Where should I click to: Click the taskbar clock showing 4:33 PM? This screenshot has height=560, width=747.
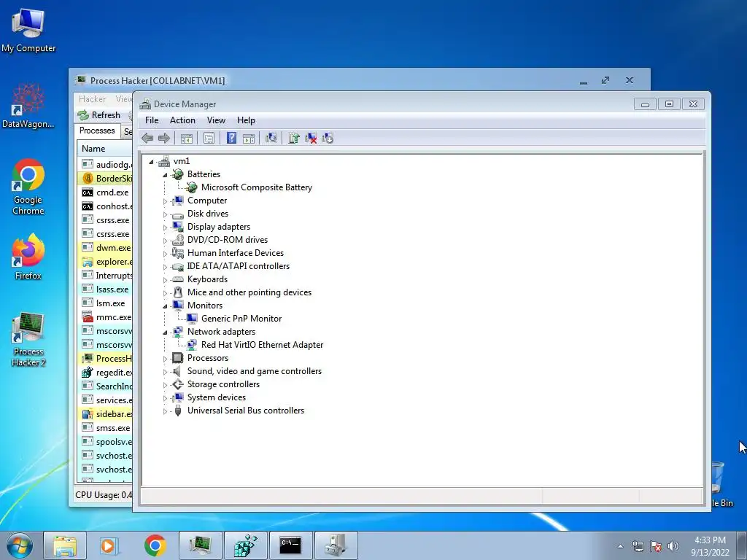[710, 545]
